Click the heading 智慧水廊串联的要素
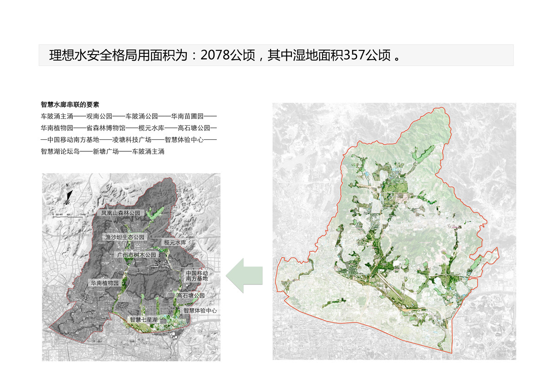The width and height of the screenshot is (556, 392). 69,105
